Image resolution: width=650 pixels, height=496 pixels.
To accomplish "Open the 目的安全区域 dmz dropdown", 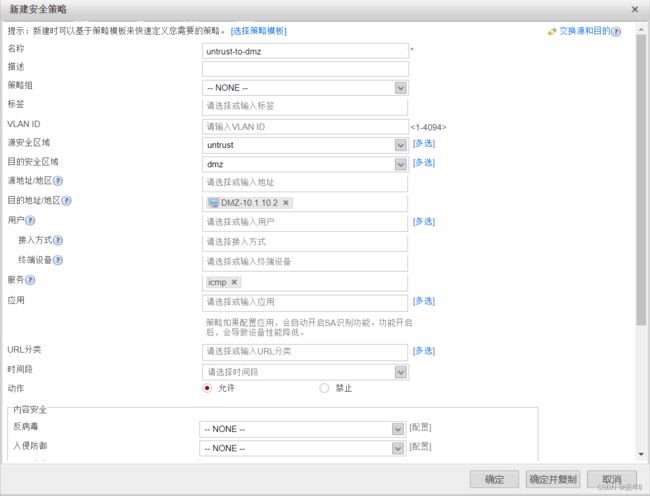I will pos(400,165).
